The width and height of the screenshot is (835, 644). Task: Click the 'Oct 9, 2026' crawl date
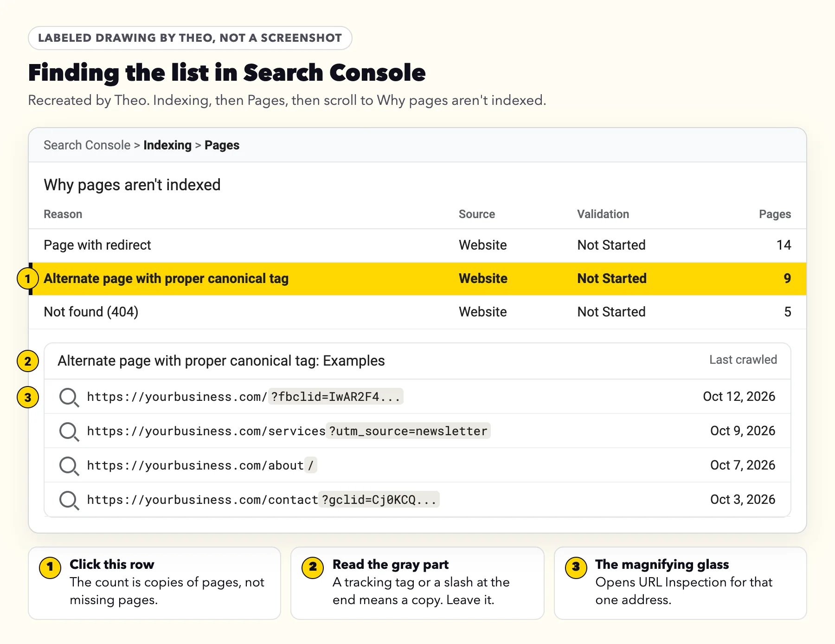743,431
